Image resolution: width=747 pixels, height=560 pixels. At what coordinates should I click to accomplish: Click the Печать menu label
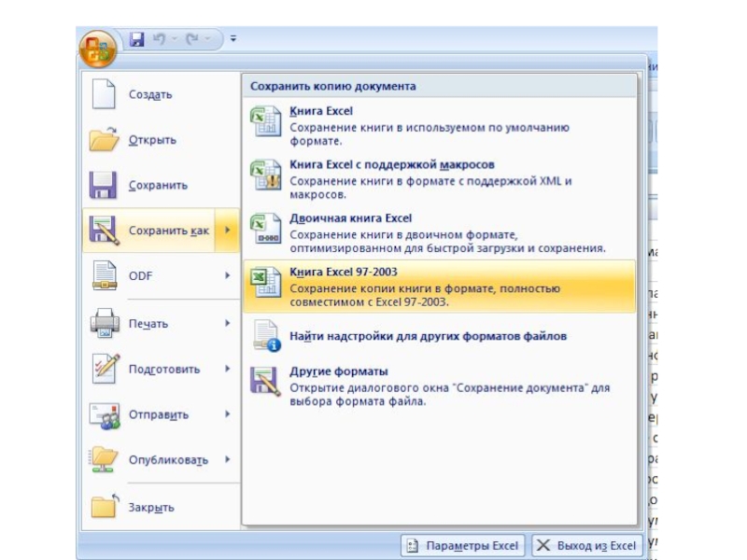tap(148, 324)
